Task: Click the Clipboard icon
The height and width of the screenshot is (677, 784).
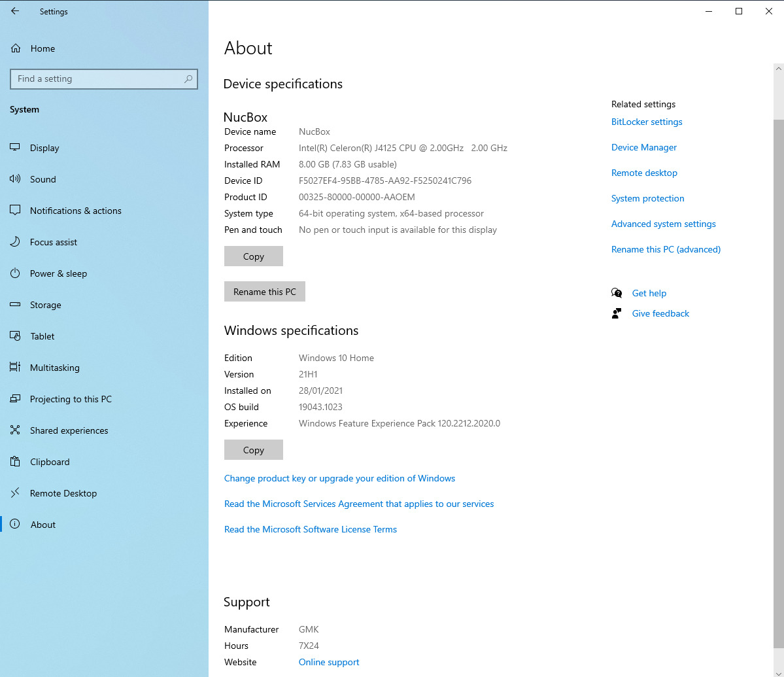Action: click(15, 462)
